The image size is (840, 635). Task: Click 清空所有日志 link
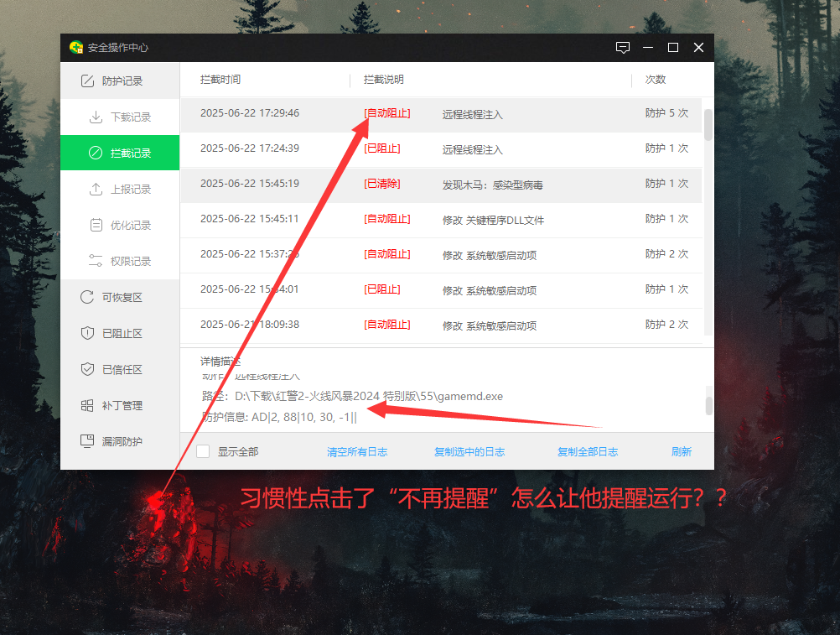[357, 452]
